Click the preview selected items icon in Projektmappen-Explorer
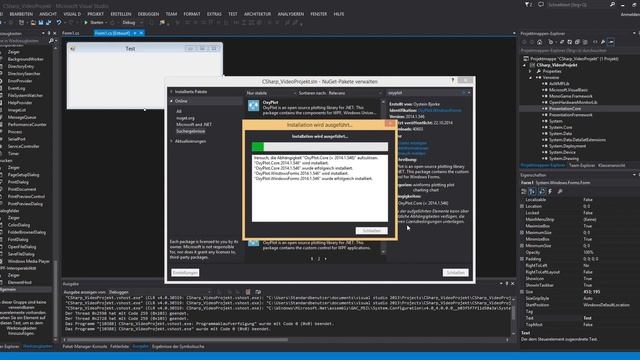This screenshot has width=640, height=360. pyautogui.click(x=611, y=42)
